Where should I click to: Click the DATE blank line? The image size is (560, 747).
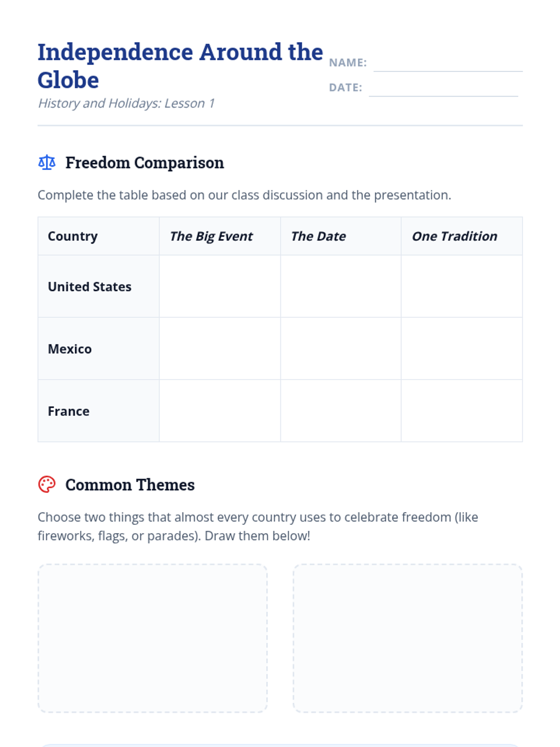pos(443,89)
